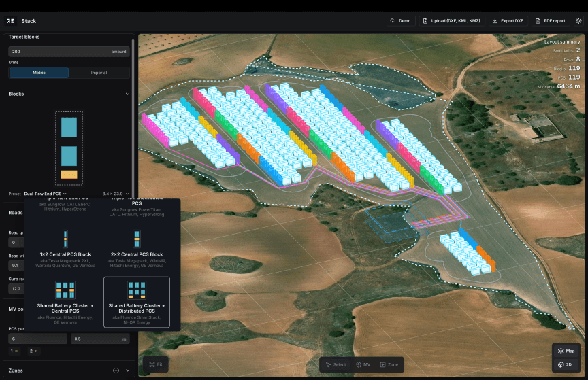The height and width of the screenshot is (380, 588).
Task: Fit the map view to layout
Action: (156, 364)
